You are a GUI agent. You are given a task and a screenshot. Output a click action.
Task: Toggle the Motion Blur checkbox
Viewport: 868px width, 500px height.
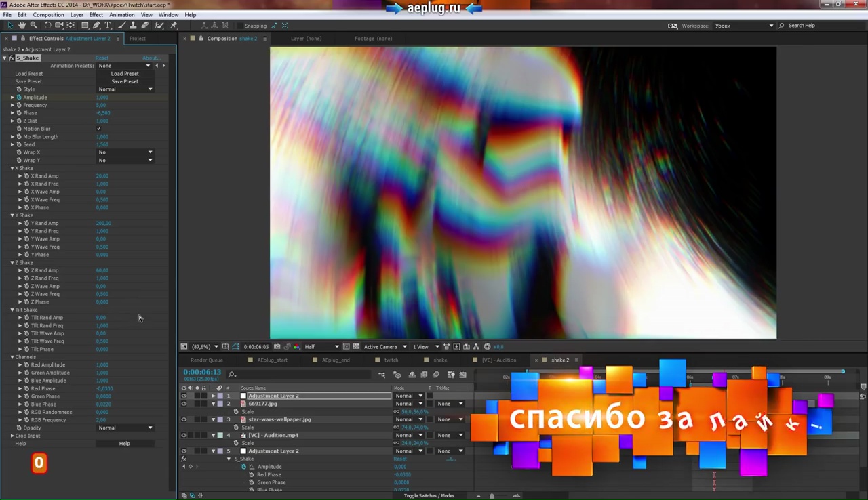click(x=99, y=129)
